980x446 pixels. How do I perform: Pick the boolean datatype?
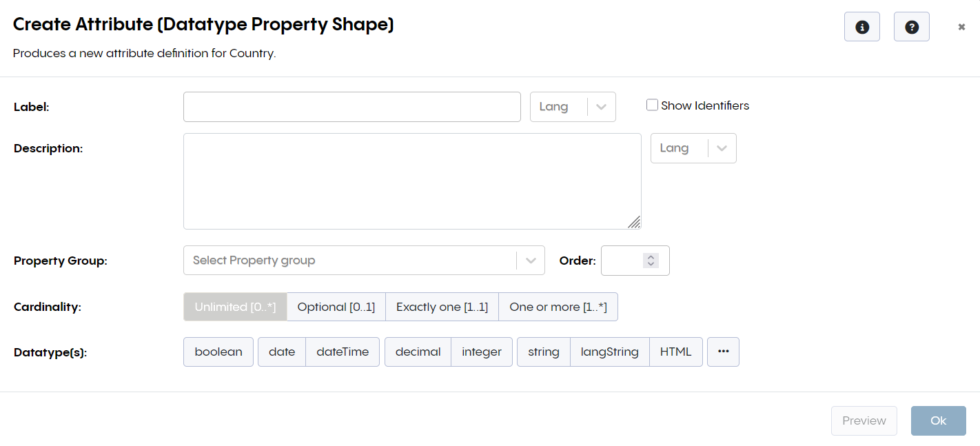218,352
